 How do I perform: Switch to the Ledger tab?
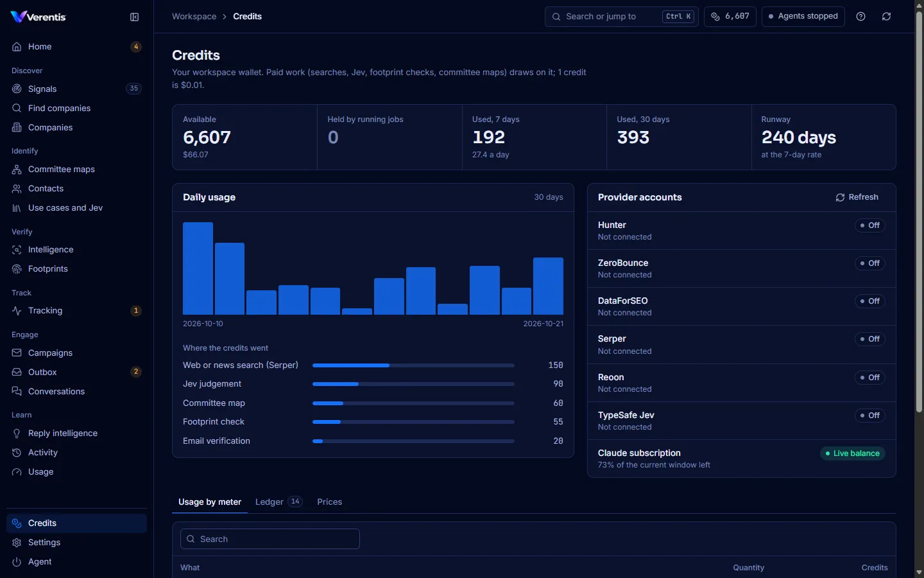click(278, 502)
